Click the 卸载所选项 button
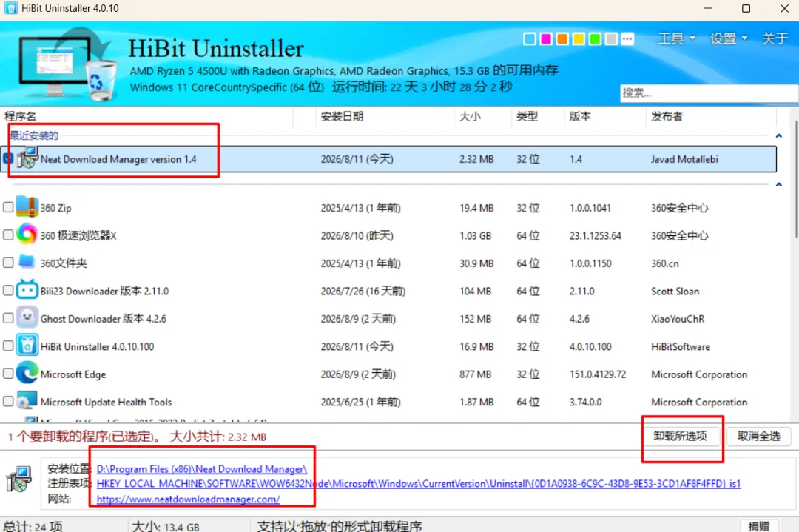799x532 pixels. (x=681, y=437)
